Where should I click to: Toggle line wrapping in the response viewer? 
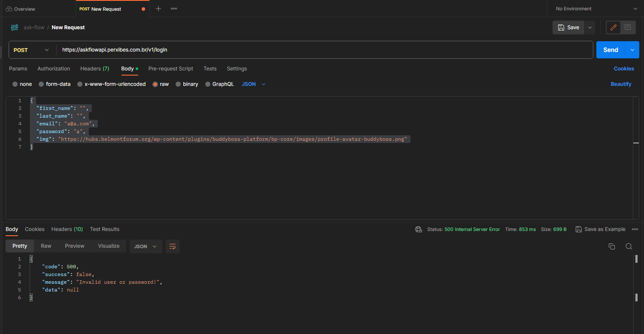(x=172, y=246)
